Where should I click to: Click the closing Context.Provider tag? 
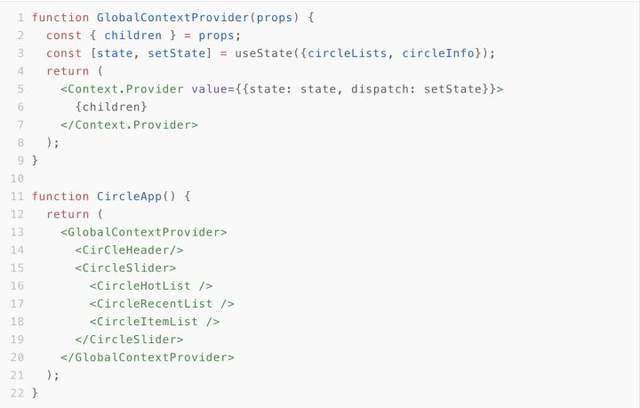click(x=129, y=125)
